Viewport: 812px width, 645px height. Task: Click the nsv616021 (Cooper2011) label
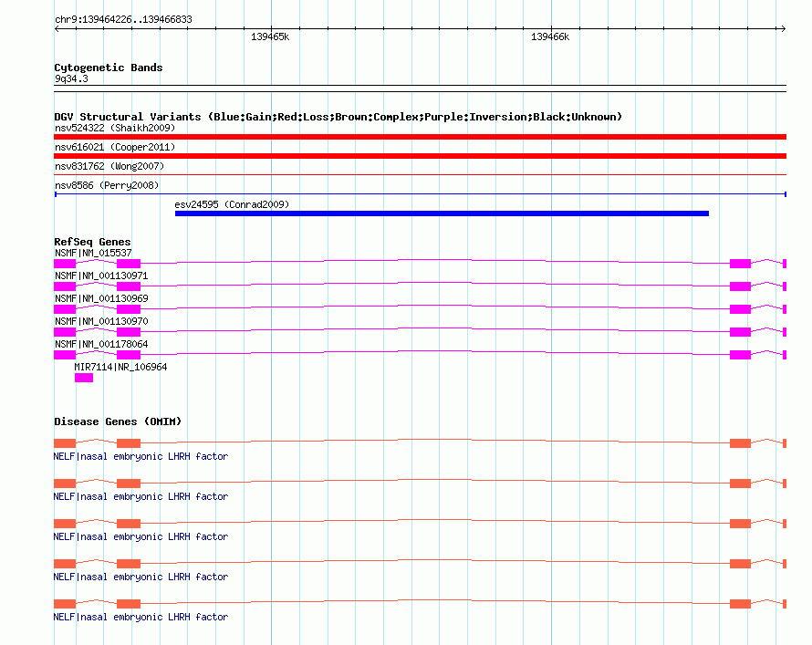(115, 147)
